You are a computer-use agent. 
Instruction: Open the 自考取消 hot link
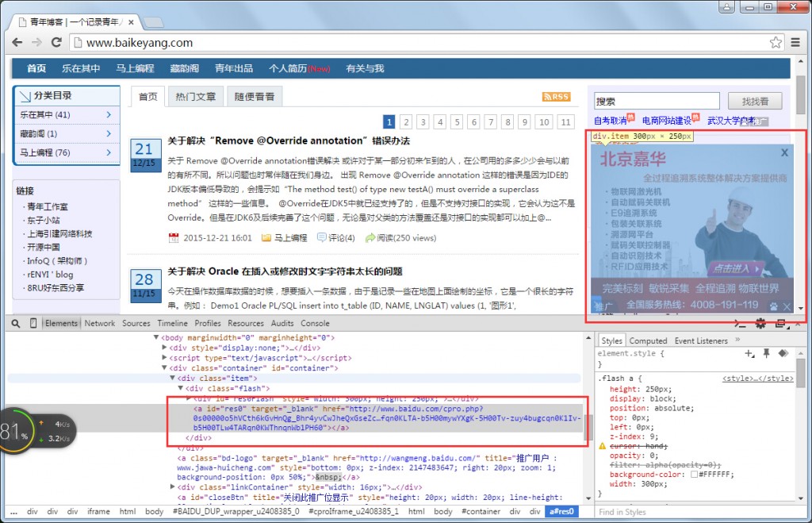tap(610, 121)
